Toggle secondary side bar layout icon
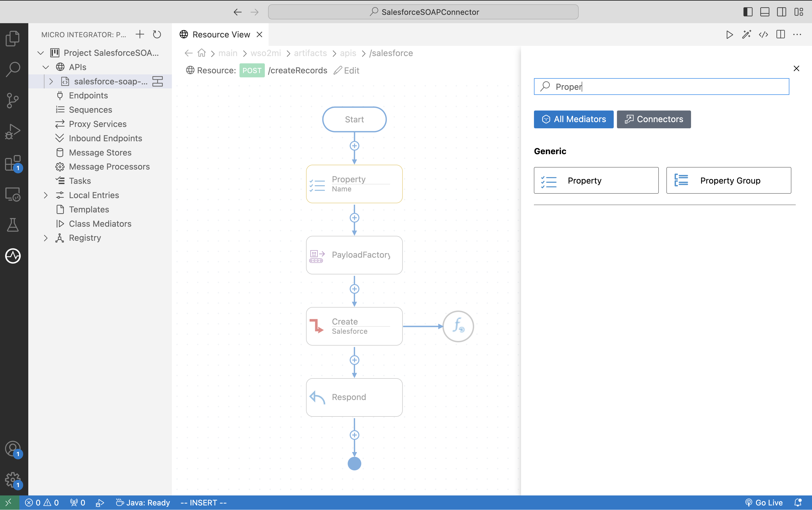This screenshot has height=510, width=812. click(x=781, y=12)
